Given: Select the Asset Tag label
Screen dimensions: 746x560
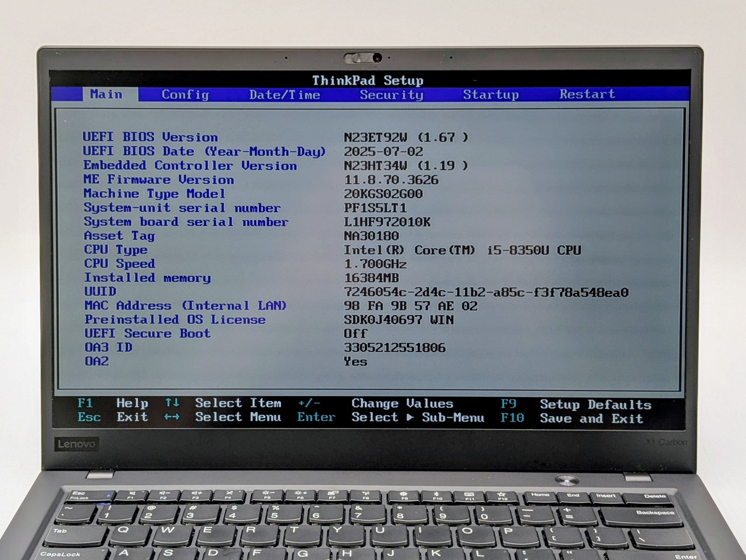Looking at the screenshot, I should [x=119, y=235].
